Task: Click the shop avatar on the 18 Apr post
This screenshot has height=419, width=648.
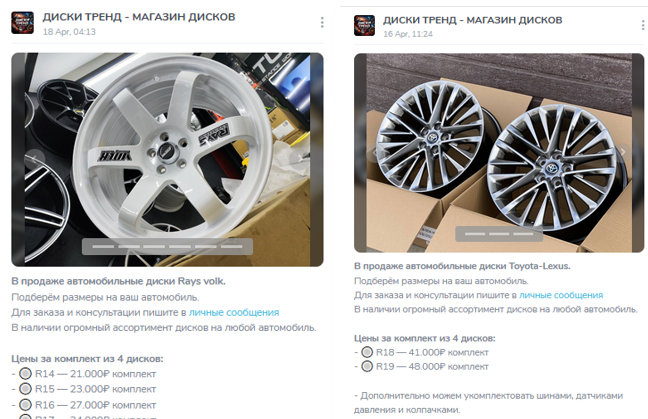Action: click(x=22, y=23)
